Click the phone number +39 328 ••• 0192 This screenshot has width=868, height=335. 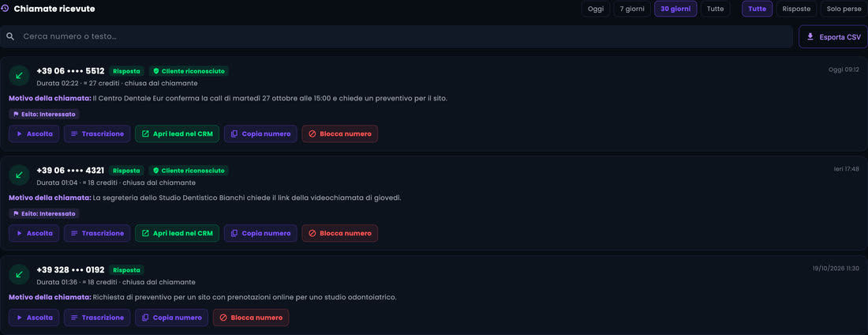coord(70,270)
